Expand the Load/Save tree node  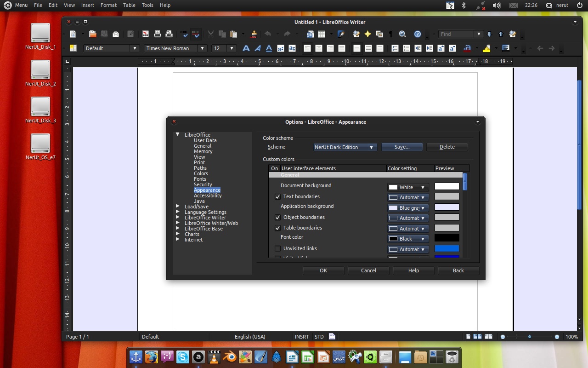pos(178,207)
